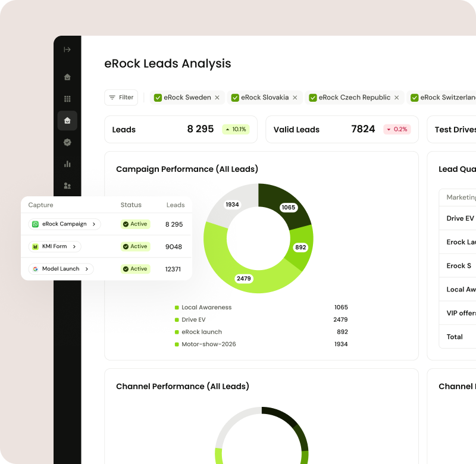Open the users icon in sidebar
Viewport: 476px width, 464px height.
point(67,186)
